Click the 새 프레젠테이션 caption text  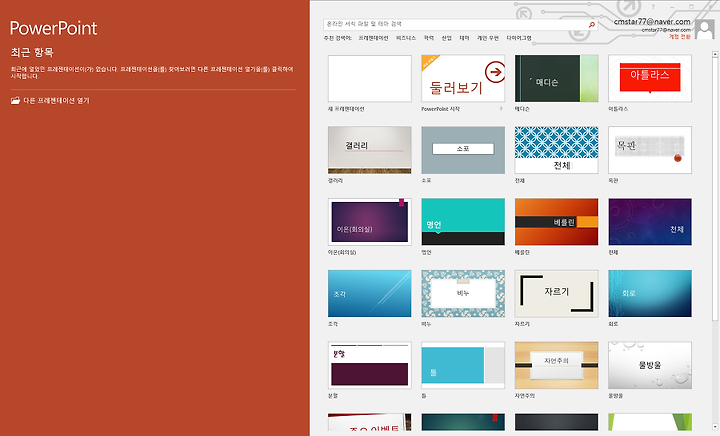[346, 109]
